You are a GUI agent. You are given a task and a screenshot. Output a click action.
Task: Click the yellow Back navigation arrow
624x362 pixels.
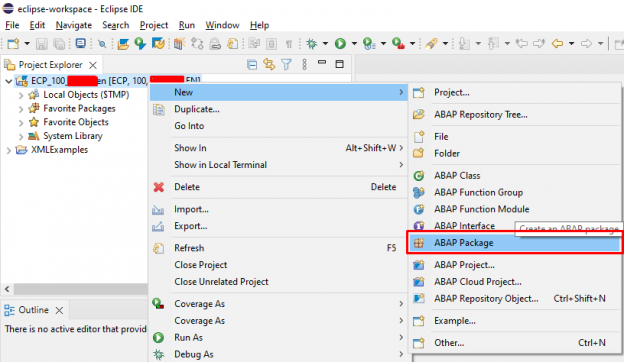click(557, 43)
